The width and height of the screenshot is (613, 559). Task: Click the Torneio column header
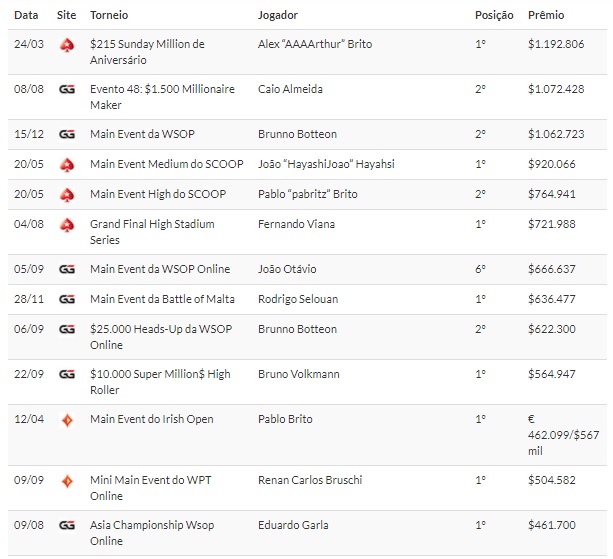coord(109,15)
